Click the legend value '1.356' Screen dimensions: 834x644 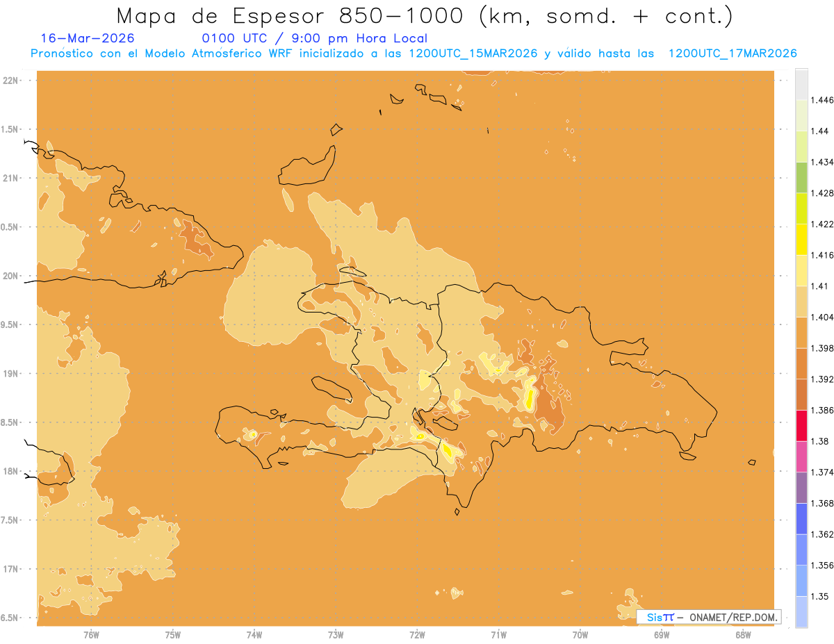point(822,565)
